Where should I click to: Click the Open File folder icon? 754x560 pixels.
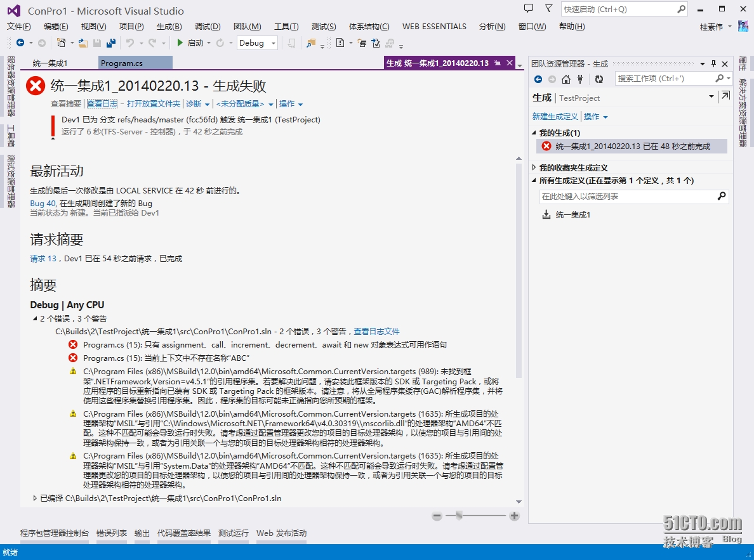pyautogui.click(x=83, y=42)
